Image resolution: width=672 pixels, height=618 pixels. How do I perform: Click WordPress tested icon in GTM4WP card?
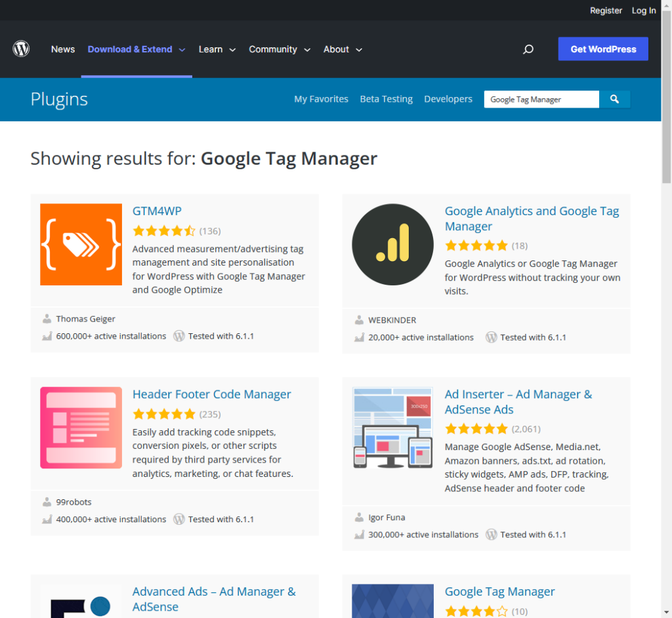[178, 336]
